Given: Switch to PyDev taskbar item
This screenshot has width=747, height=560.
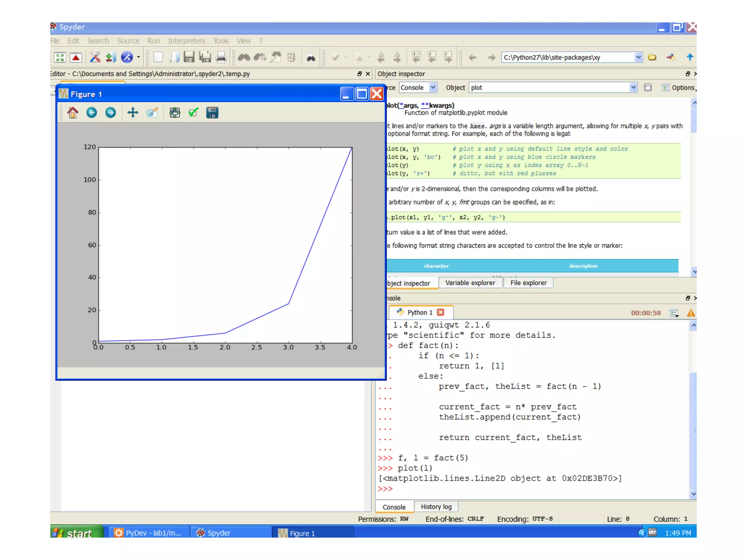Looking at the screenshot, I should point(149,533).
